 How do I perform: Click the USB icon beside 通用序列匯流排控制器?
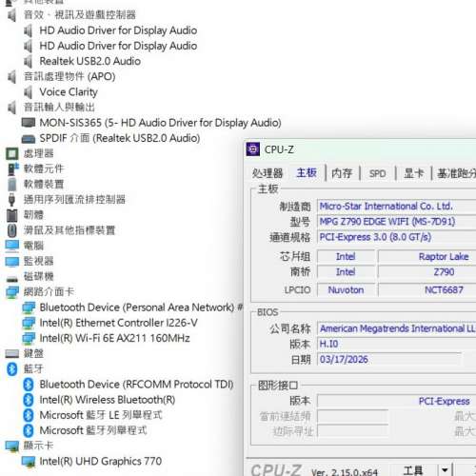pyautogui.click(x=12, y=200)
